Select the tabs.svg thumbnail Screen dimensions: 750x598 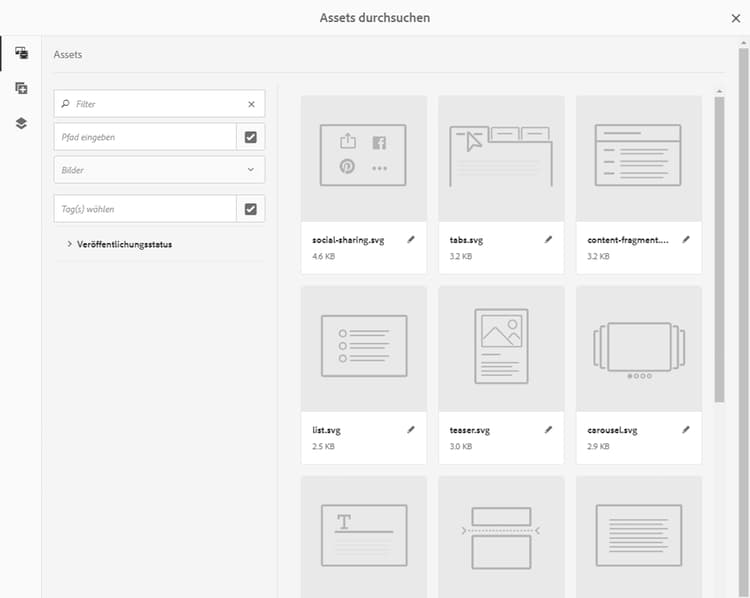(x=501, y=158)
